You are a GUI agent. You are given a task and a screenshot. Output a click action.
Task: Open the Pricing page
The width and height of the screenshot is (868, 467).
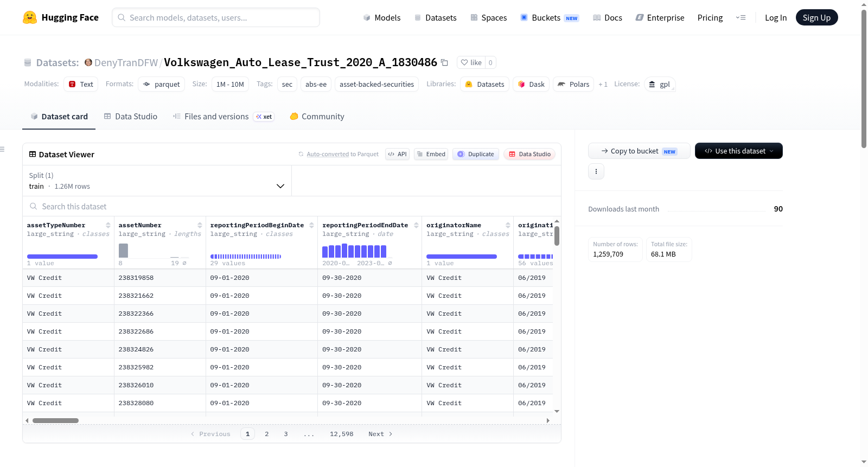[710, 17]
